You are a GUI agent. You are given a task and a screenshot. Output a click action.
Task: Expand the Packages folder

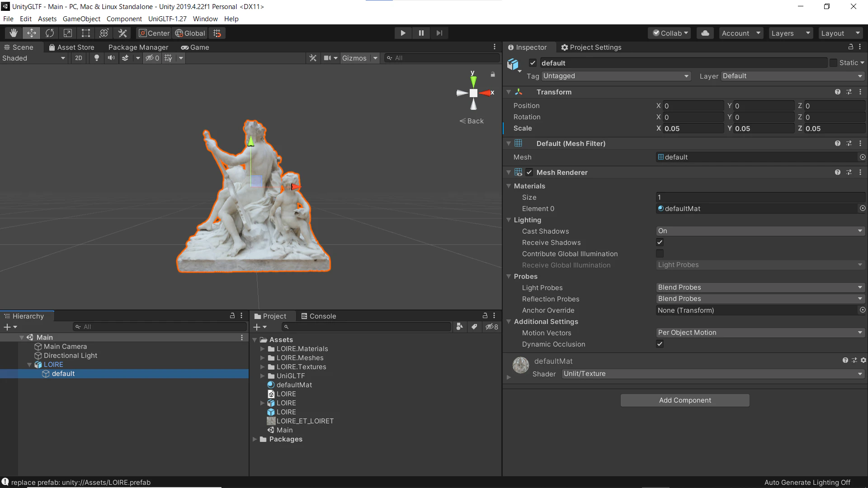click(255, 439)
